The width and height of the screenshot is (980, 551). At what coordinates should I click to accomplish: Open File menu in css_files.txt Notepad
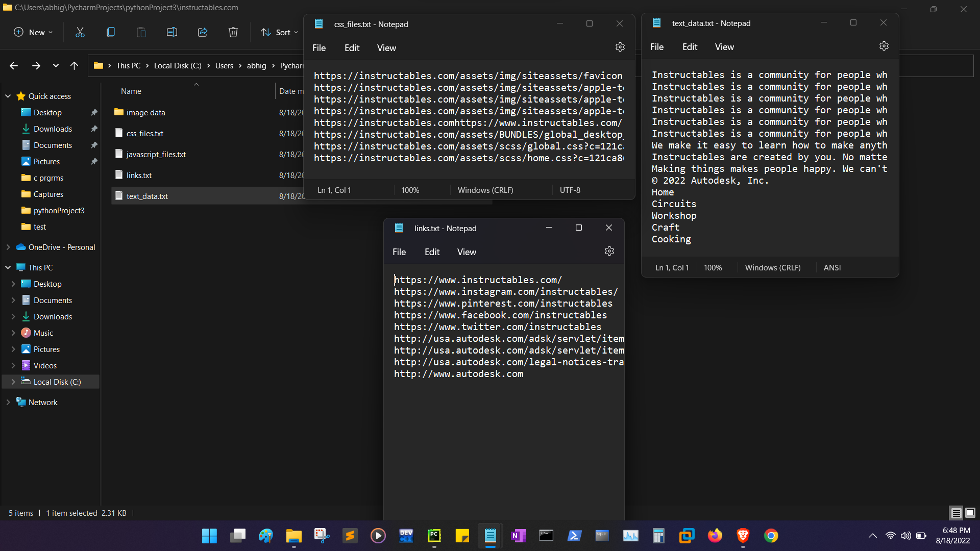pos(319,48)
